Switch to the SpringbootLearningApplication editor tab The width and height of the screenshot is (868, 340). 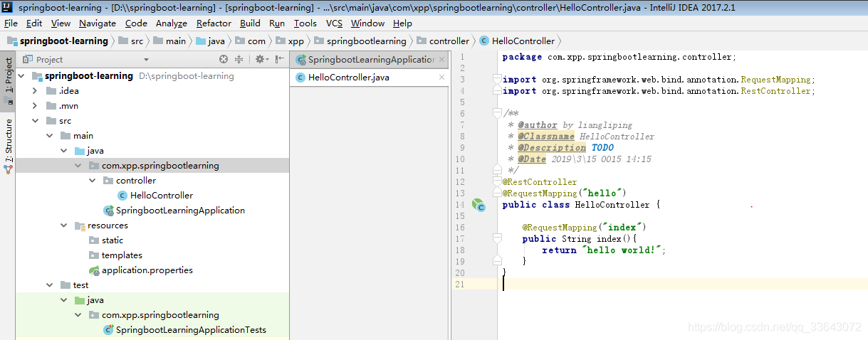click(x=370, y=60)
